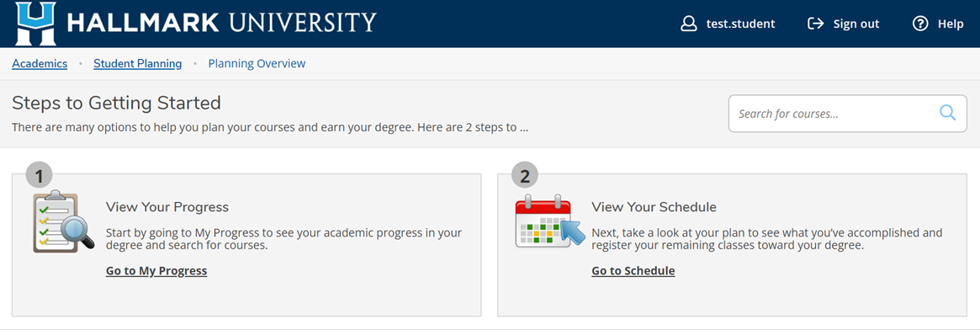Open the Help text link
Viewport: 980px width, 330px height.
(951, 24)
